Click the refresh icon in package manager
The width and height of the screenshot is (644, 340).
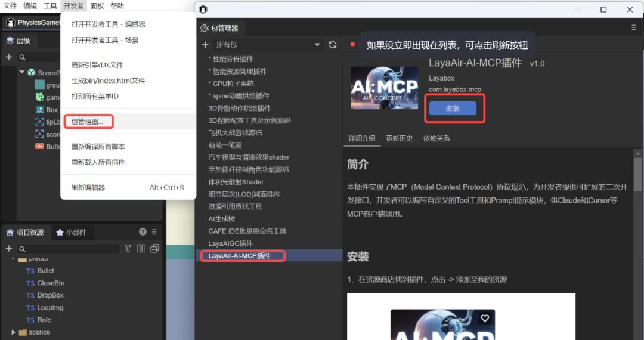point(333,44)
